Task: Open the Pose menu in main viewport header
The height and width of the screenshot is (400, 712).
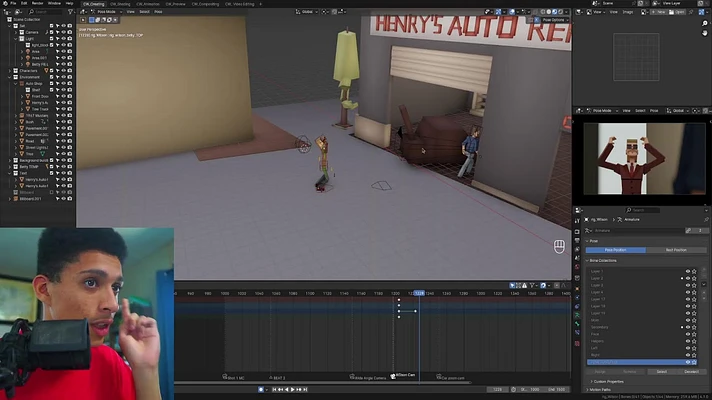Action: pyautogui.click(x=158, y=11)
